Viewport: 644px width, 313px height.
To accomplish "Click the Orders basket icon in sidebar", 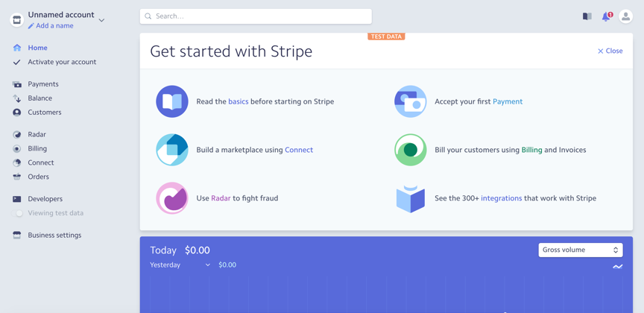I will click(x=17, y=177).
